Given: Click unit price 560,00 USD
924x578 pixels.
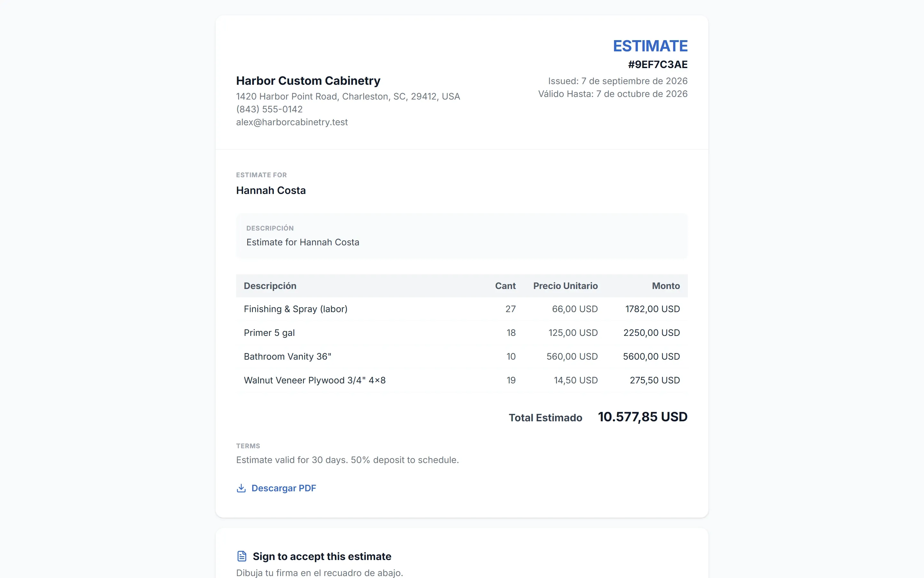Looking at the screenshot, I should click(x=572, y=357).
